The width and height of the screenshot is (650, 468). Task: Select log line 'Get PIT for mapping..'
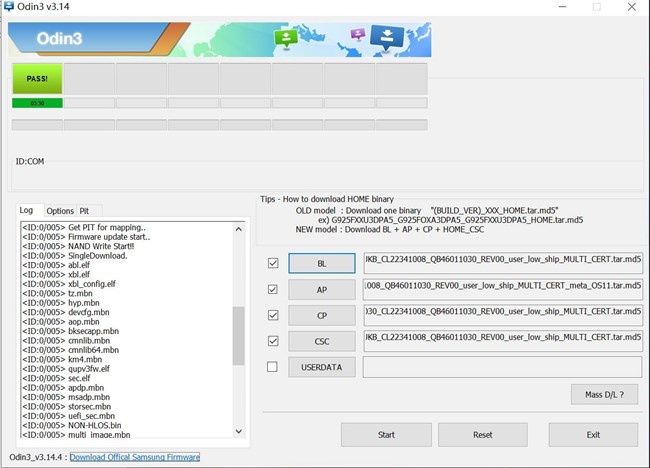tap(84, 227)
